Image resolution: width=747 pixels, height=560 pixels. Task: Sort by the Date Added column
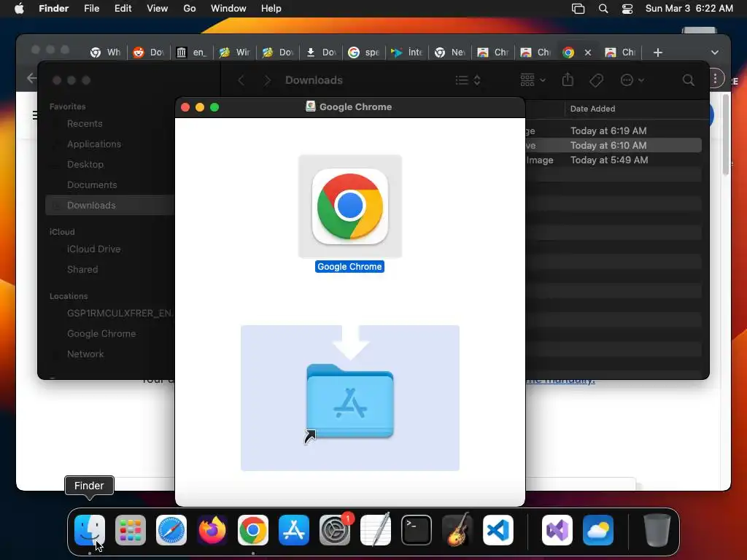tap(592, 109)
